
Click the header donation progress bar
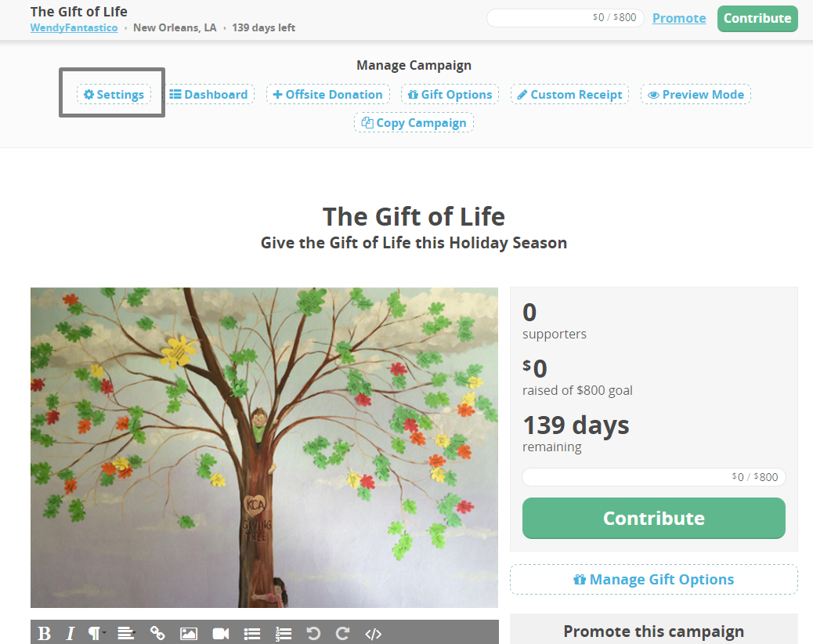[565, 18]
